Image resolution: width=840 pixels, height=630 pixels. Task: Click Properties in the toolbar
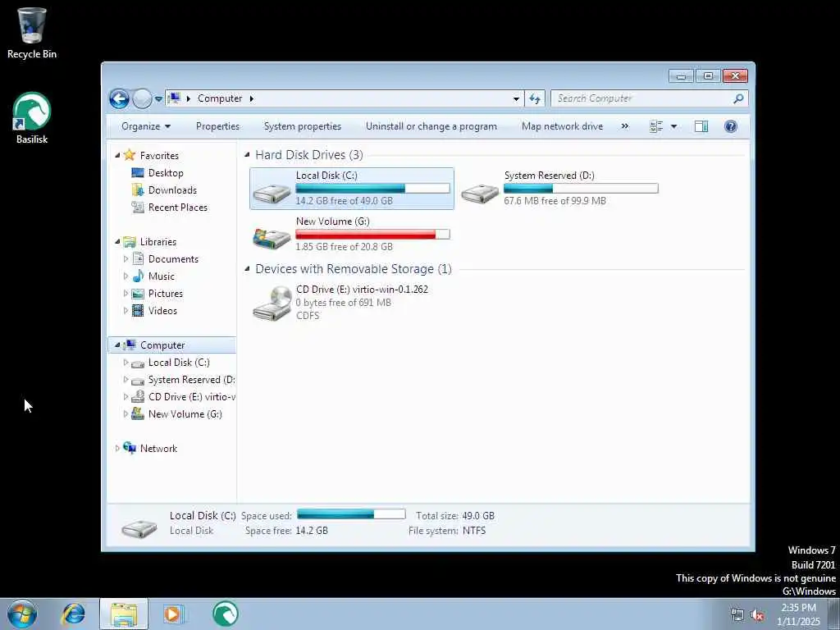tap(217, 126)
